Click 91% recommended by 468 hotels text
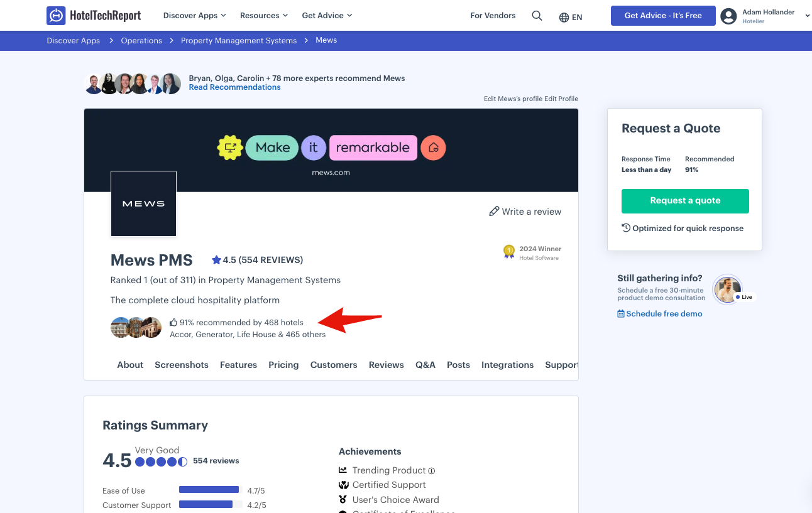Image resolution: width=812 pixels, height=513 pixels. (x=241, y=323)
